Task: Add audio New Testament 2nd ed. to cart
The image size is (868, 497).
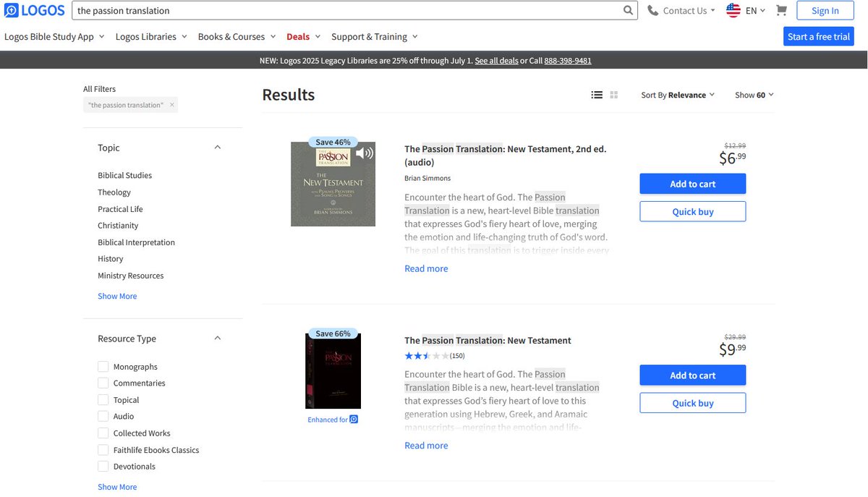Action: coord(693,184)
